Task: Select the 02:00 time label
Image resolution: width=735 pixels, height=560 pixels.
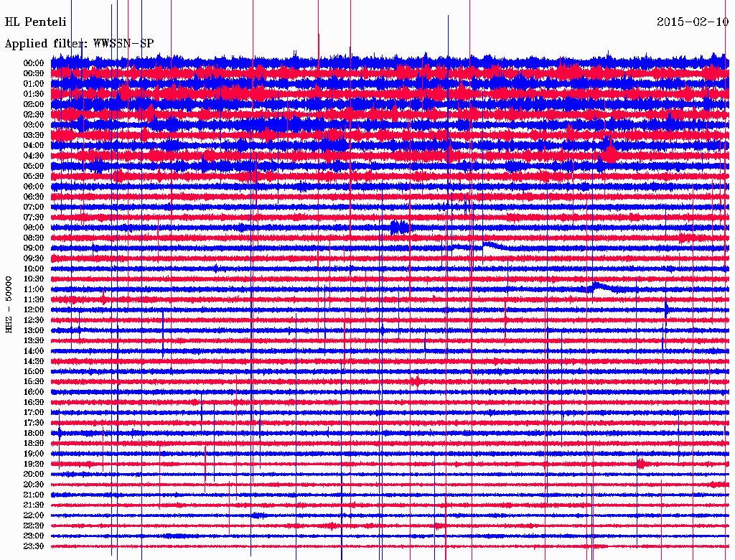Action: pos(34,104)
